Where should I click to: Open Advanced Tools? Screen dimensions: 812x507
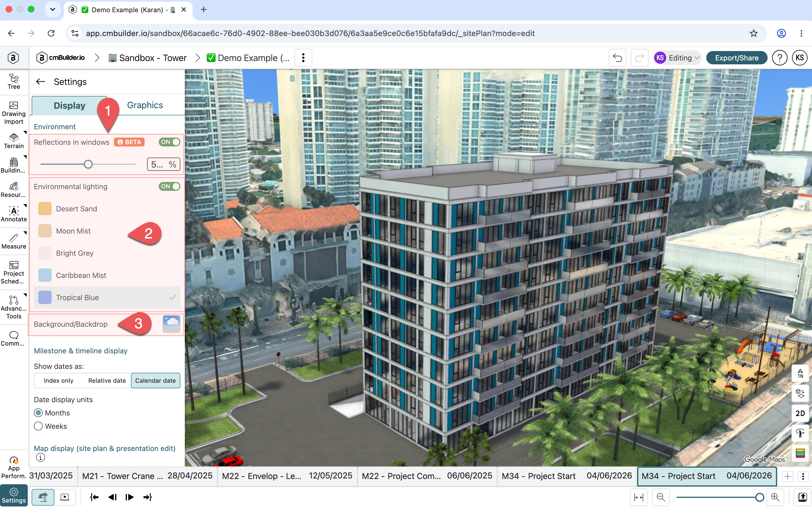[x=14, y=307]
